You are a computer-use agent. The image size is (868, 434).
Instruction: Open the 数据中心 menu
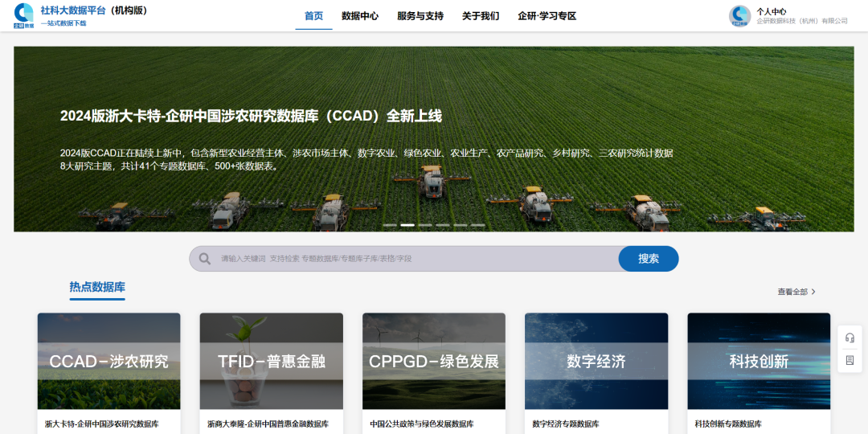click(360, 16)
